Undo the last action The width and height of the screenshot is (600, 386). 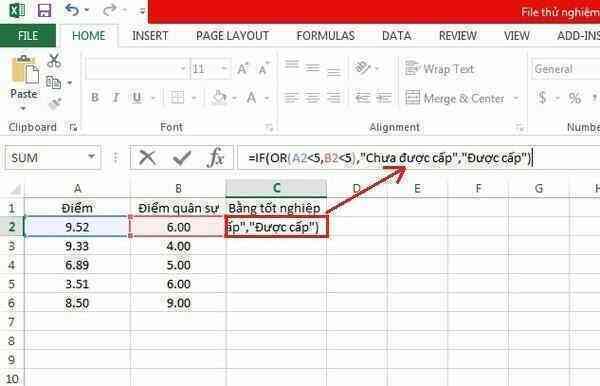tap(72, 10)
